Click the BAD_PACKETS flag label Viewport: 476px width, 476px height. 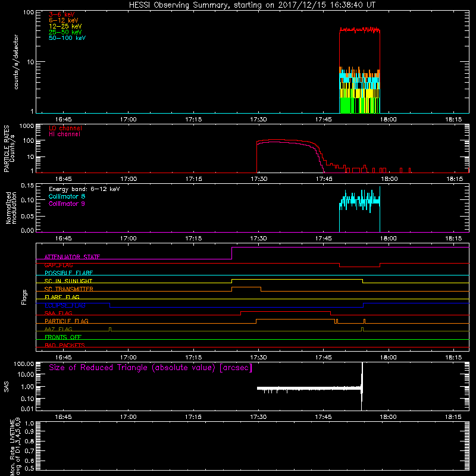point(65,345)
